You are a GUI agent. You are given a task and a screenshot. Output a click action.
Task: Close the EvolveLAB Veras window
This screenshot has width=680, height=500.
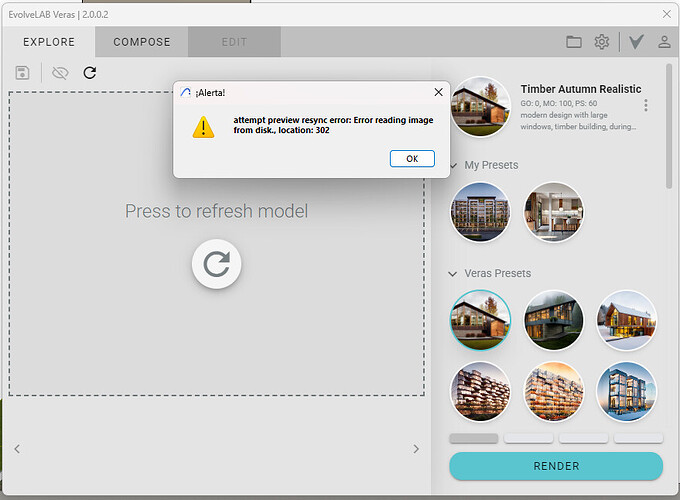[x=667, y=14]
